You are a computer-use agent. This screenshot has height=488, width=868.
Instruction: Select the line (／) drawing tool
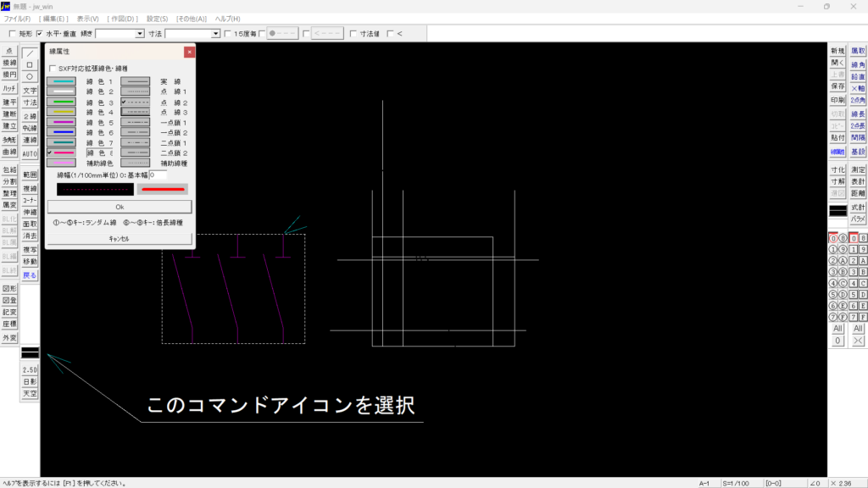[30, 53]
